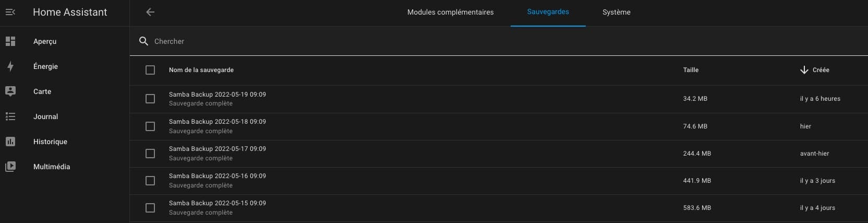This screenshot has width=868, height=223.
Task: Go back with the arrow icon
Action: [150, 12]
